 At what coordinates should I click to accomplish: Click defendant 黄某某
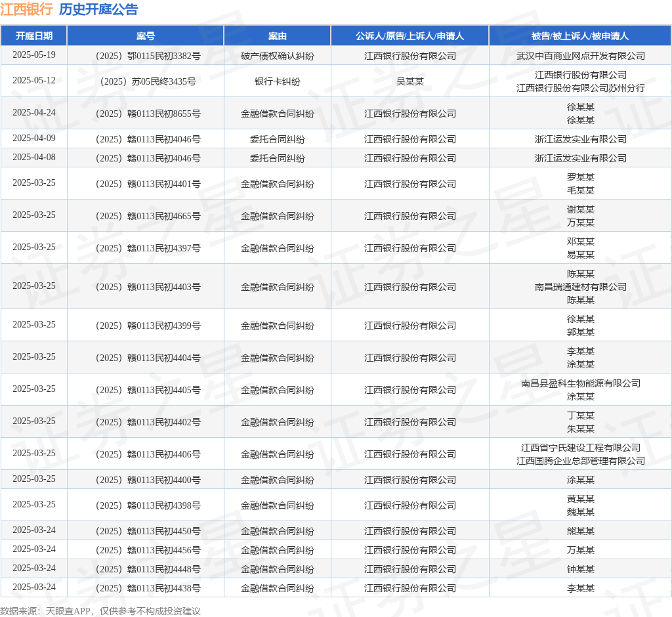click(x=580, y=499)
